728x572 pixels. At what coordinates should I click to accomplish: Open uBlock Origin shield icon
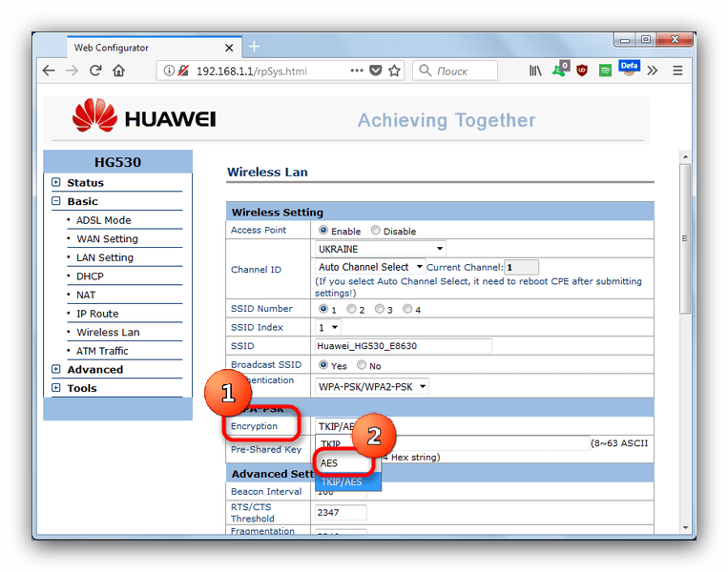[x=582, y=71]
